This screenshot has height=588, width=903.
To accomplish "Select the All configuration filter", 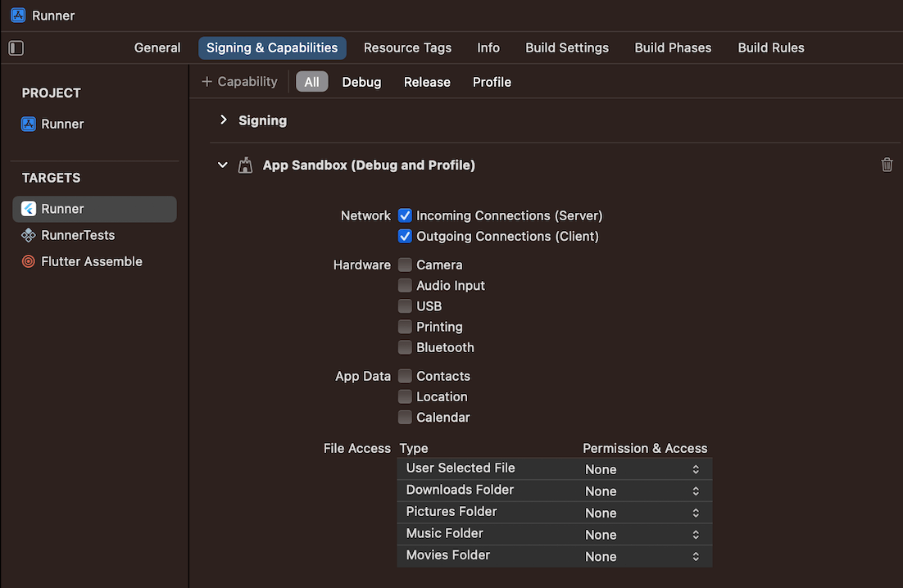I will pyautogui.click(x=311, y=82).
